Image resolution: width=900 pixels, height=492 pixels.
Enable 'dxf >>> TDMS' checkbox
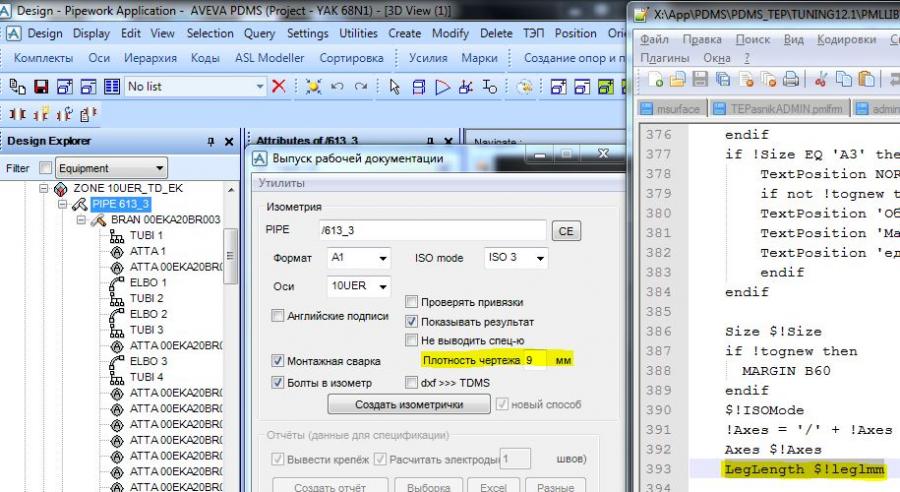click(411, 382)
